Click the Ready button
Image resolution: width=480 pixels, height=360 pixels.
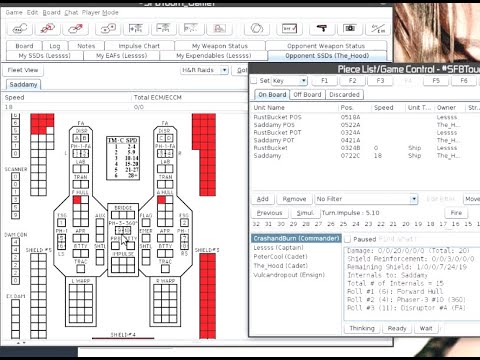coord(397,328)
